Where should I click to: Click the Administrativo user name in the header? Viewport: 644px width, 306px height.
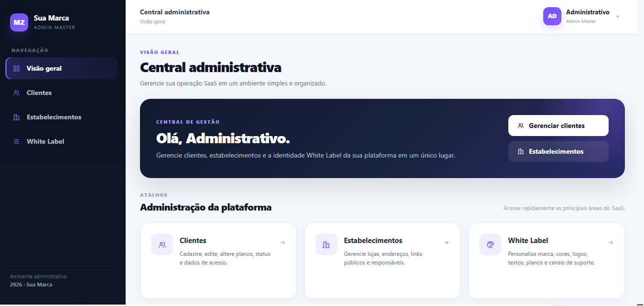[x=588, y=12]
